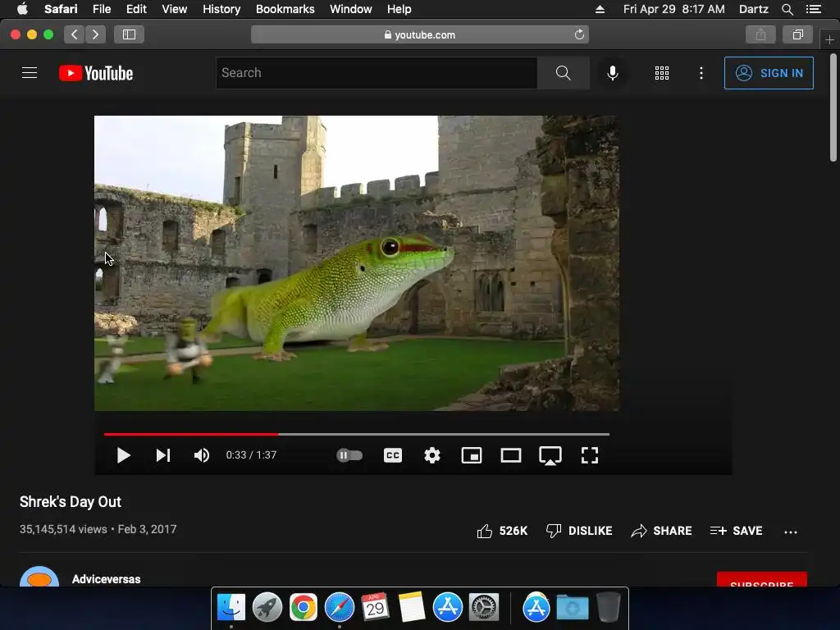840x630 pixels.
Task: Open the Window menu
Action: pyautogui.click(x=351, y=9)
